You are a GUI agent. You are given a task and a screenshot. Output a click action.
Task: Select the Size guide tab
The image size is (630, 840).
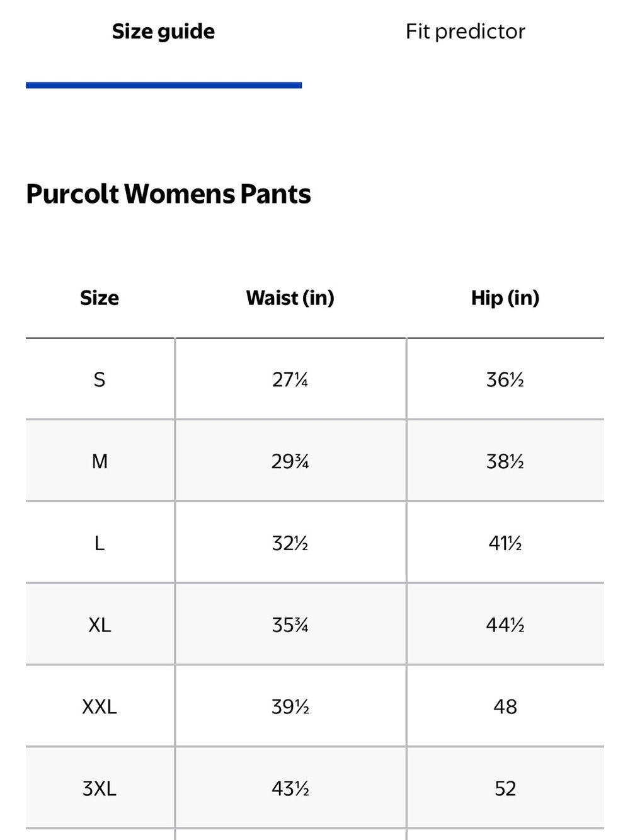click(x=163, y=32)
